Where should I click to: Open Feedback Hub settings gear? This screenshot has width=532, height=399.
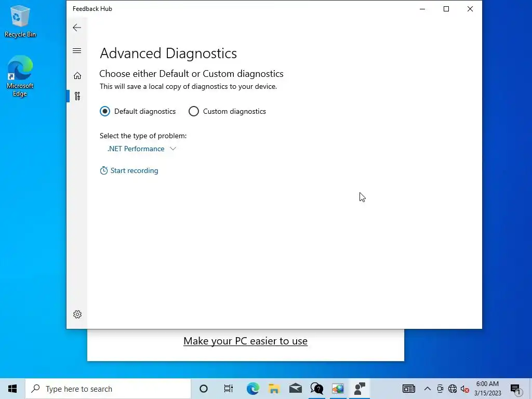click(x=77, y=314)
